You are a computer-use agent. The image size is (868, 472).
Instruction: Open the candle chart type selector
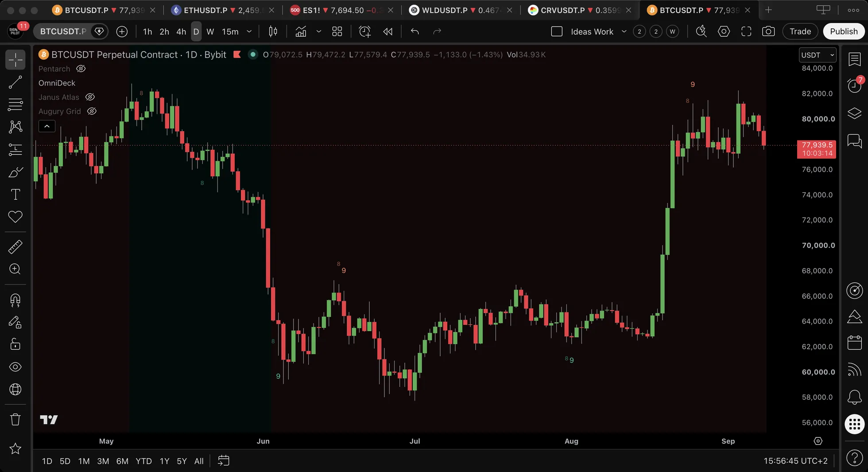(x=273, y=31)
